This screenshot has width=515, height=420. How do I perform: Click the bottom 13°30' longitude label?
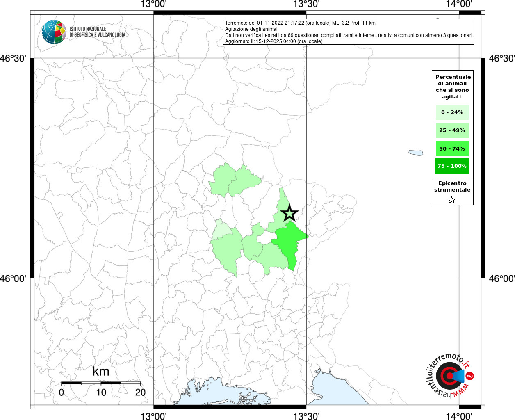[x=306, y=416]
